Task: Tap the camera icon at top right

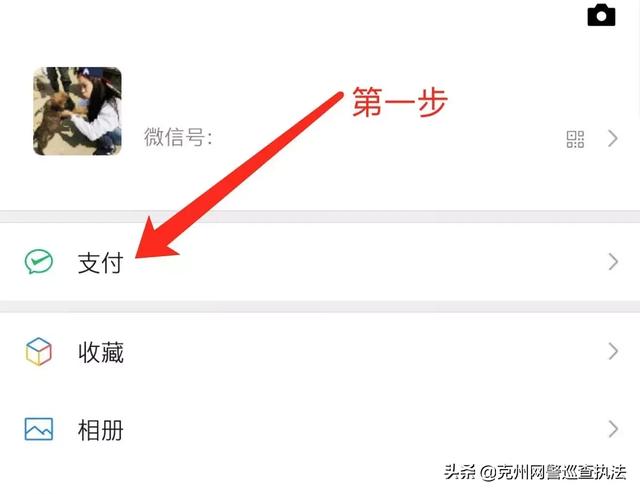Action: 601,16
